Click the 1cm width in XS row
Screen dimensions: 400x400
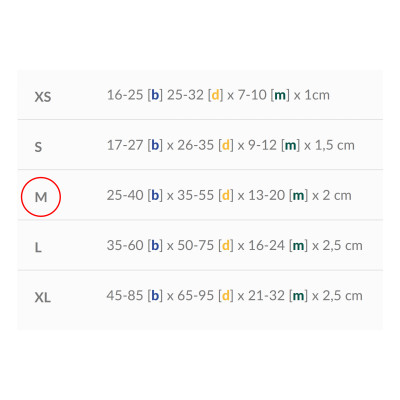[x=317, y=95]
